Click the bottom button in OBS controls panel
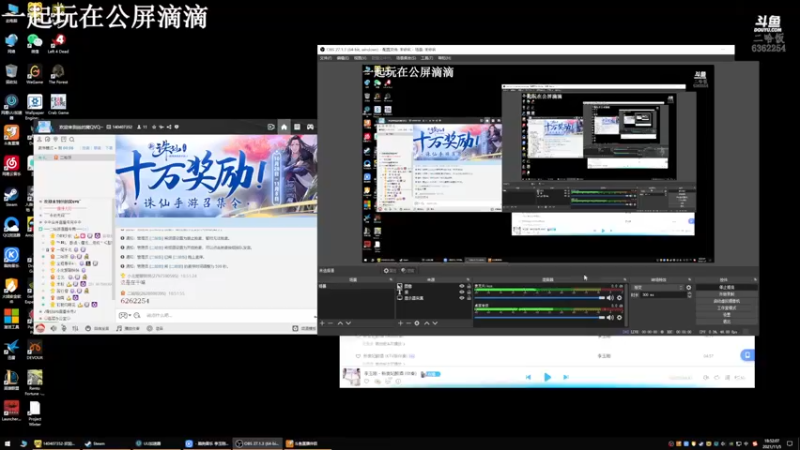Screen dimensions: 800x450 [727, 321]
